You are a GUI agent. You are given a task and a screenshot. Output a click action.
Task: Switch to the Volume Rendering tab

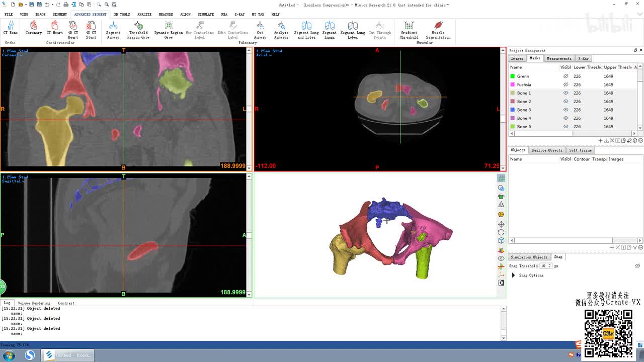(x=34, y=303)
